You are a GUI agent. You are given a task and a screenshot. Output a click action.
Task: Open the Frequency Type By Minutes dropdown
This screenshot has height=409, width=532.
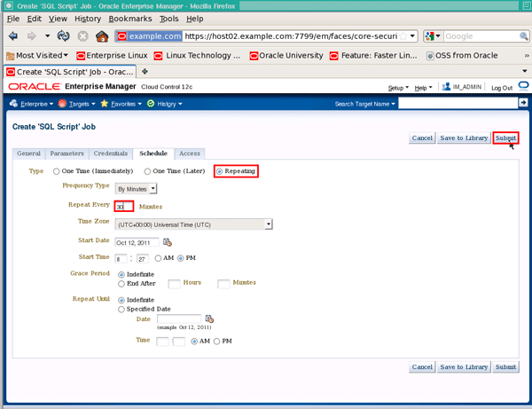point(136,188)
